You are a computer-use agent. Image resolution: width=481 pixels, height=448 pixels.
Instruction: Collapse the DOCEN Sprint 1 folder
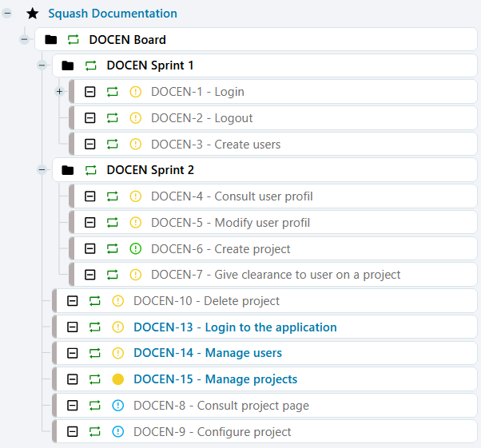(x=42, y=65)
